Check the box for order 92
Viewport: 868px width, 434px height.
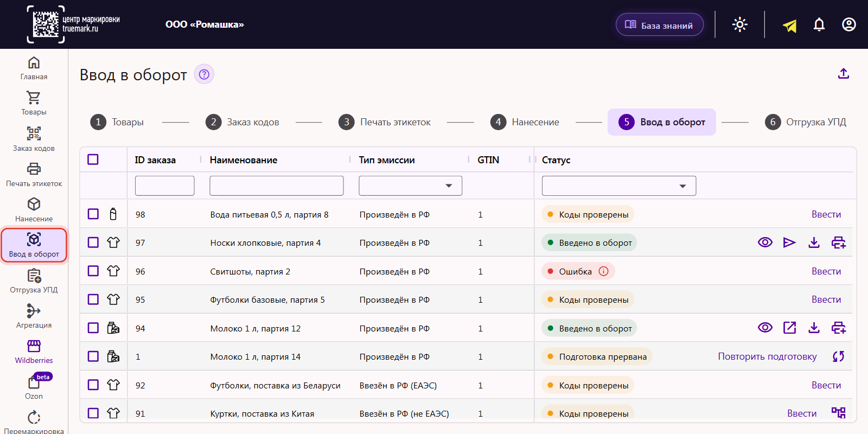tap(93, 385)
